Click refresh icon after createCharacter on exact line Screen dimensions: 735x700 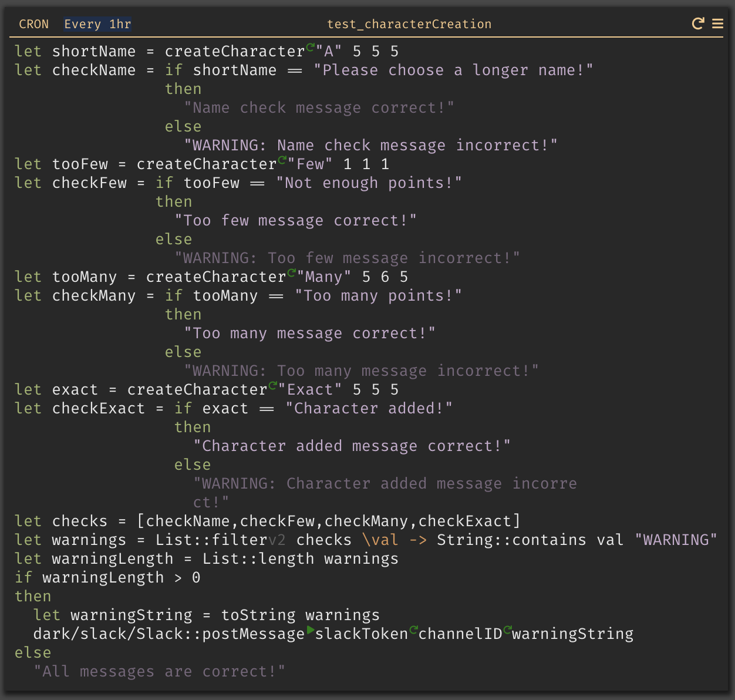[272, 386]
